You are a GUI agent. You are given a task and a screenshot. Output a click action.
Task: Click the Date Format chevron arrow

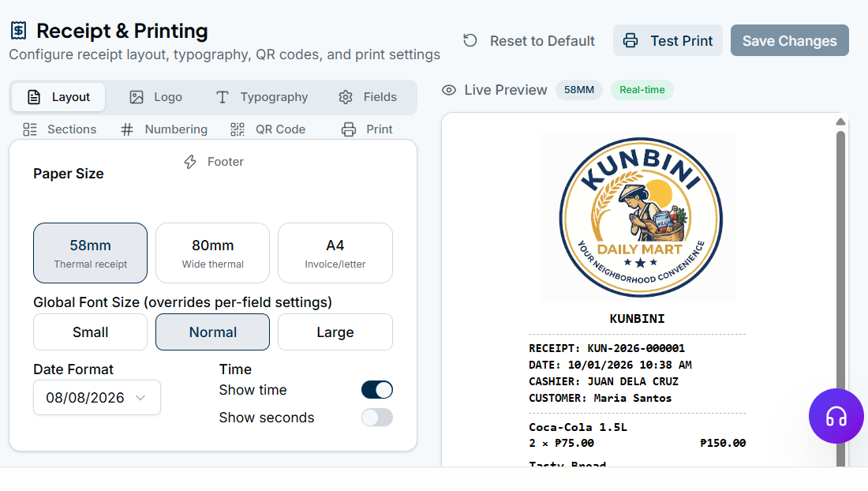click(140, 397)
